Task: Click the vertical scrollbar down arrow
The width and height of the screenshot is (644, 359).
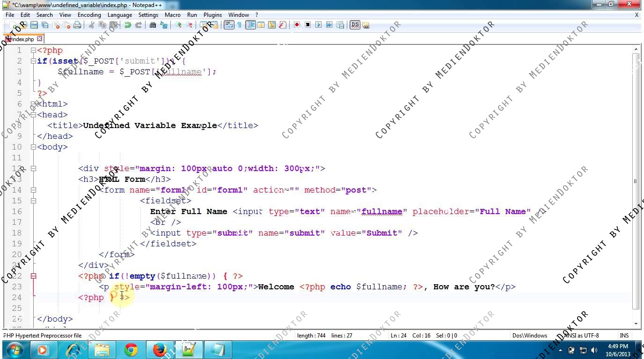Action: point(636,323)
